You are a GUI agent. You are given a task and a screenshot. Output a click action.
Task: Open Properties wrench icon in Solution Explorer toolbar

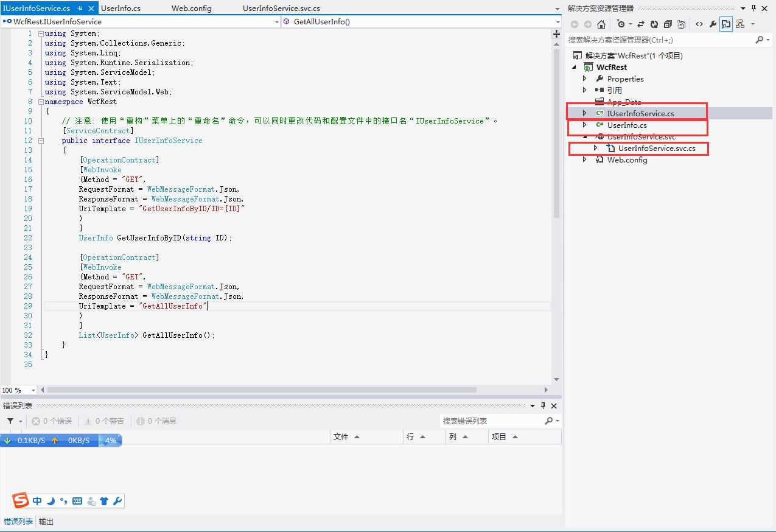713,24
